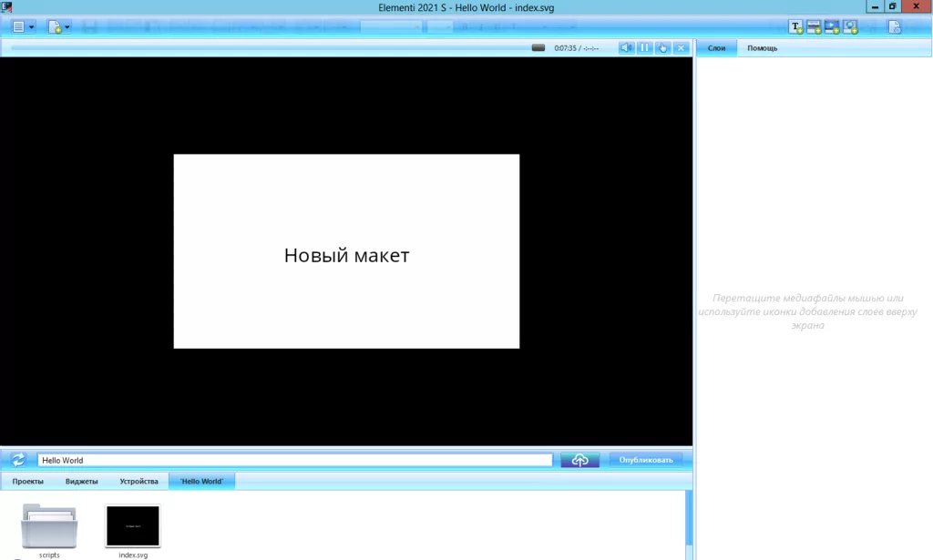Mute the preview sound
This screenshot has height=560, width=933.
(626, 47)
